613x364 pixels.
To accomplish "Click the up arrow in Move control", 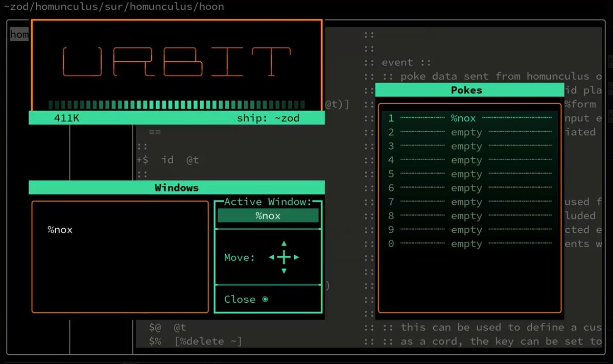I will point(284,244).
